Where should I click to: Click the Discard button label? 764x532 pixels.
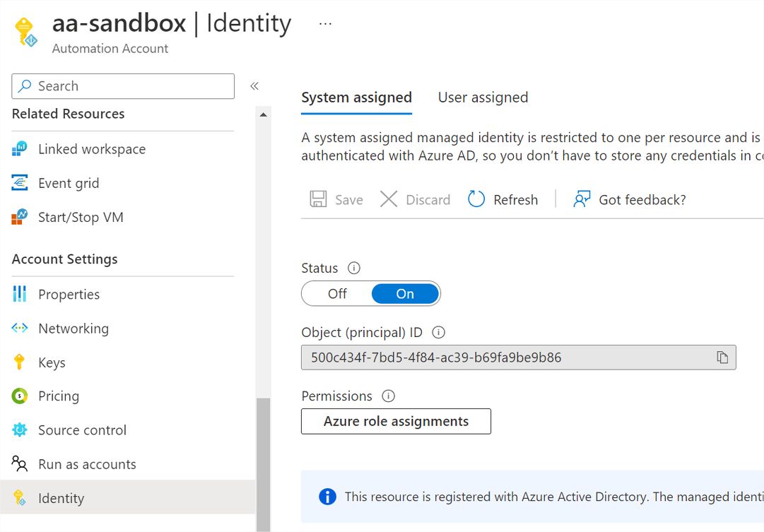click(428, 200)
